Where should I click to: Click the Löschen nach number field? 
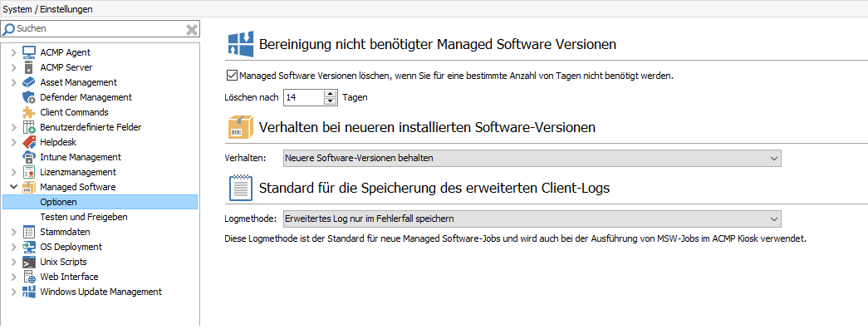pyautogui.click(x=303, y=97)
